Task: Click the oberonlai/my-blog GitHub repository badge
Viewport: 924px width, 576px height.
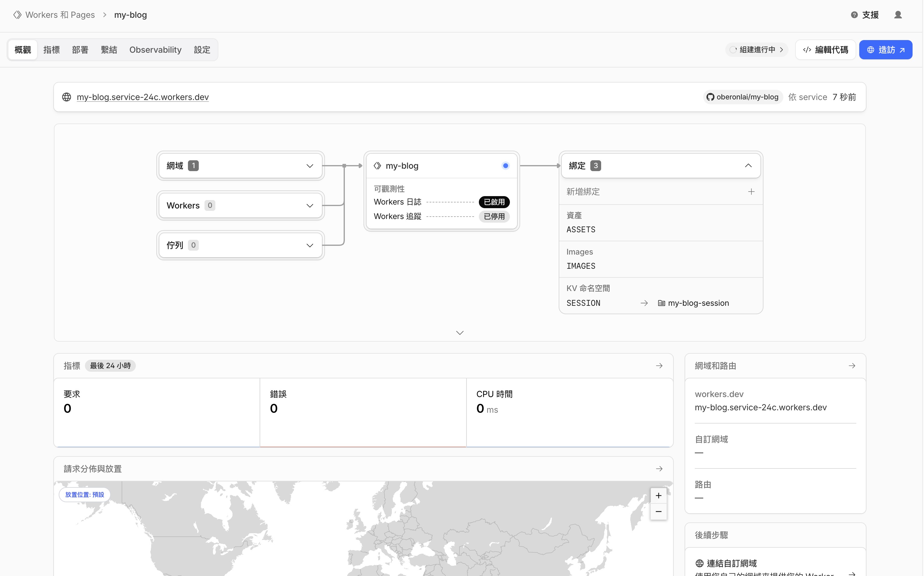Action: pos(743,97)
